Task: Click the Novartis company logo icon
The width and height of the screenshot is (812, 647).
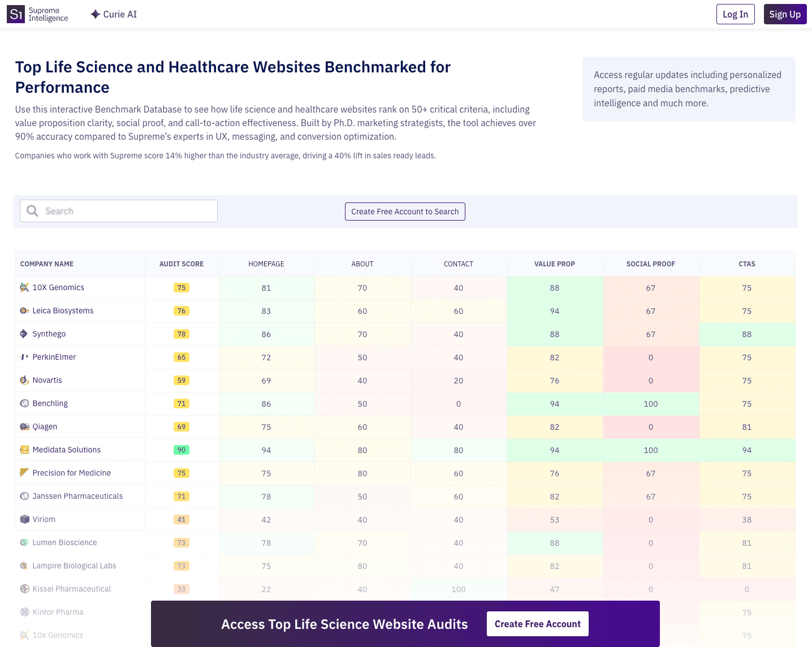Action: (x=24, y=380)
